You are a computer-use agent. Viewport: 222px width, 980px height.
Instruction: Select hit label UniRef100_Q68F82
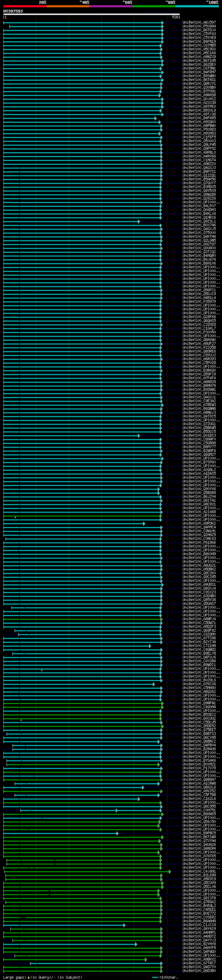199,630
